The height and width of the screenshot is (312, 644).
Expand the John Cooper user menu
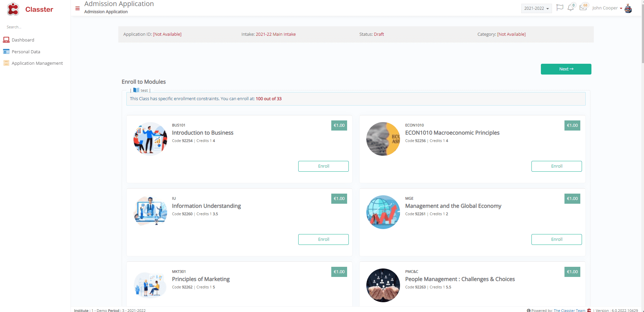click(607, 8)
